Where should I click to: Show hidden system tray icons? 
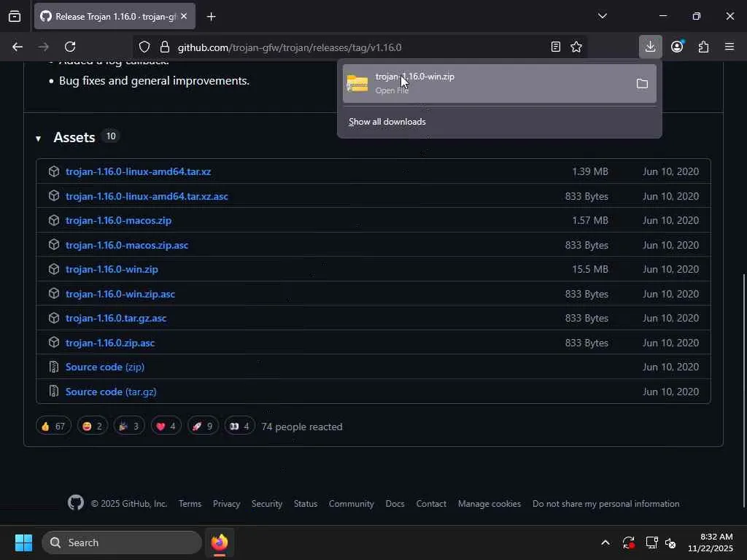click(605, 542)
